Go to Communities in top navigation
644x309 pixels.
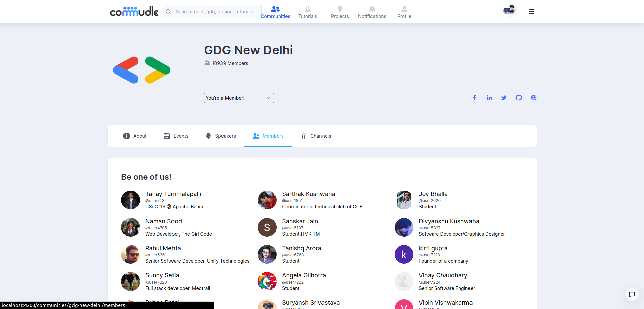[x=276, y=12]
